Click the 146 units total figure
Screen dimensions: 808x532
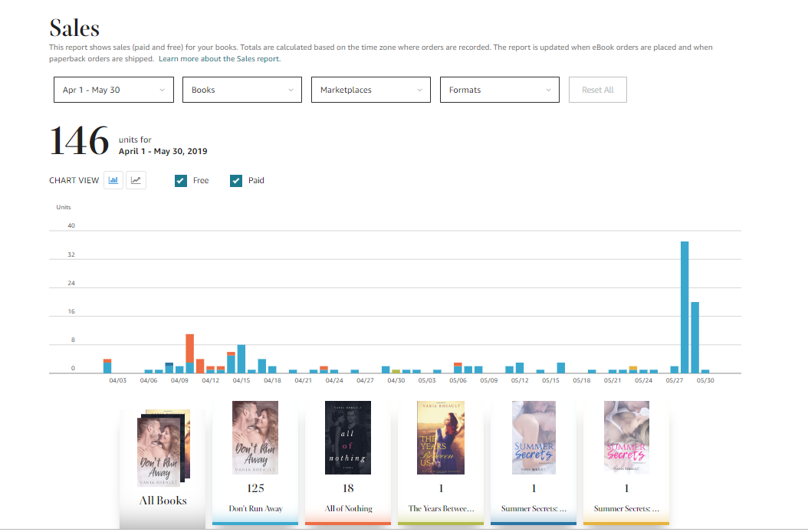tap(77, 140)
